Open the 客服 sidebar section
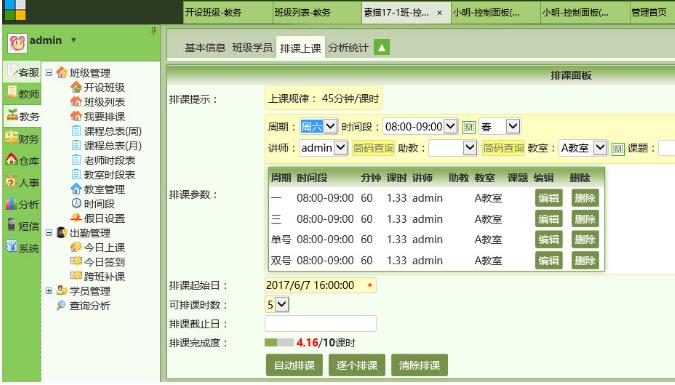675x385 pixels. [x=22, y=72]
